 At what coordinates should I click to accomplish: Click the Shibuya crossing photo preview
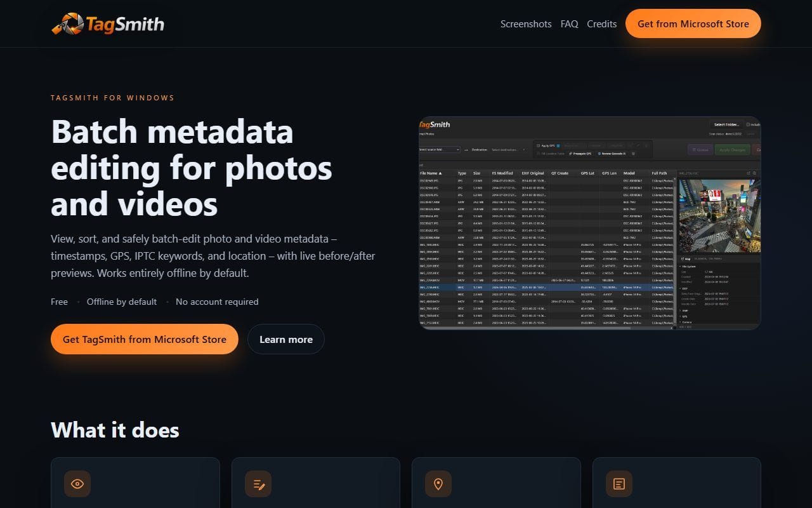tap(719, 216)
